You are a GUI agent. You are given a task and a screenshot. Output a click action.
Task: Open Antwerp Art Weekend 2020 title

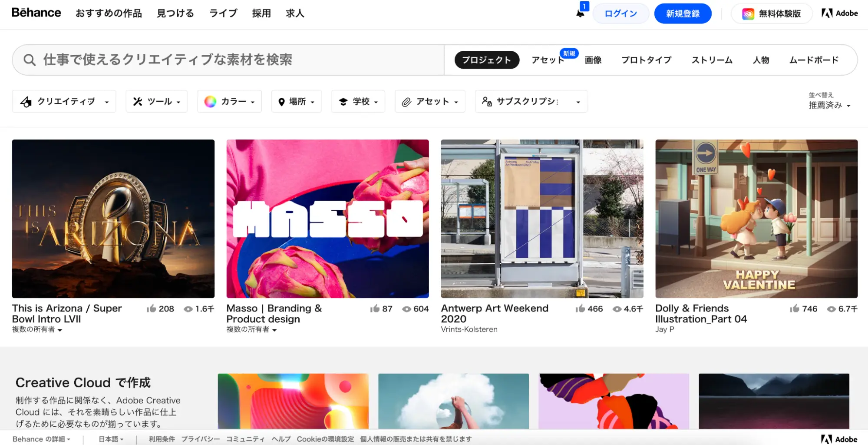[495, 313]
